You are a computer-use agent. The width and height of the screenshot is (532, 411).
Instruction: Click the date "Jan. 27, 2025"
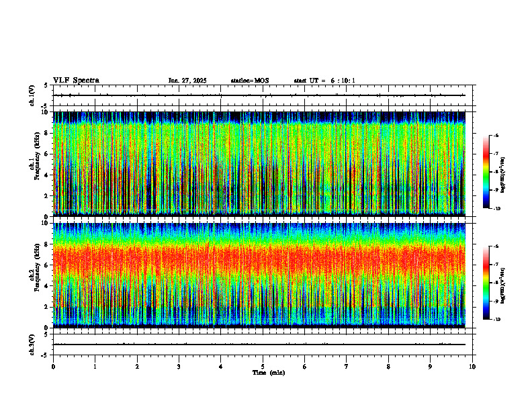(x=187, y=81)
